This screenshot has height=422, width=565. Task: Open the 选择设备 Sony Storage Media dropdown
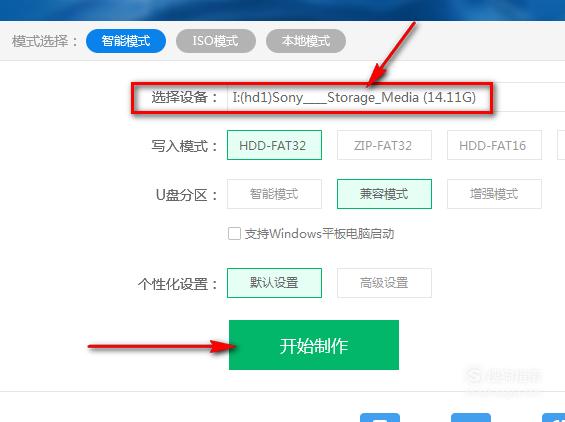[x=396, y=97]
